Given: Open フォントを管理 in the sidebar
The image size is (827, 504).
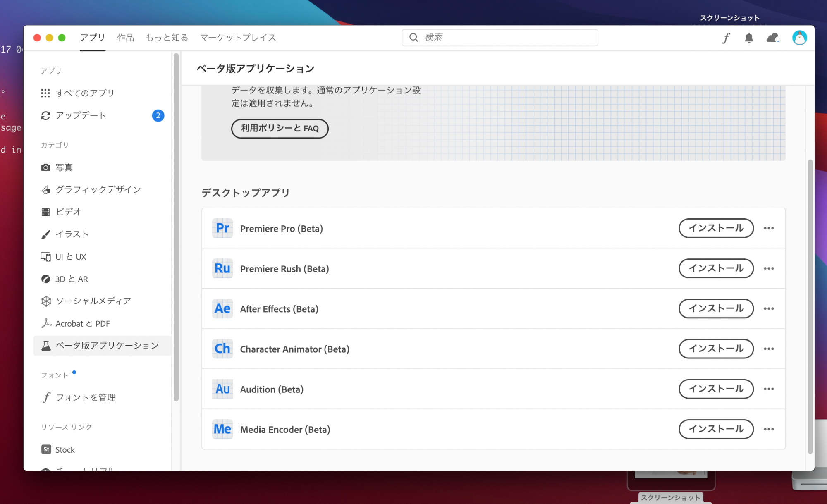Looking at the screenshot, I should click(x=86, y=397).
